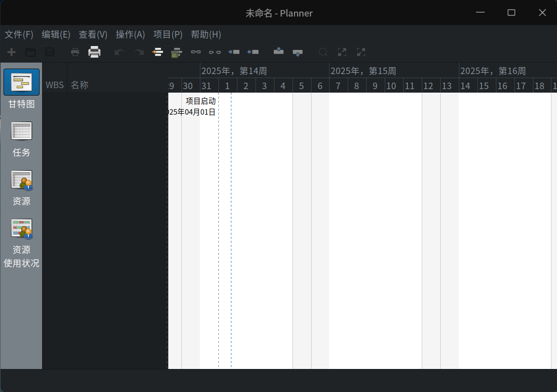Click the 项目启动 label in the chart
Image resolution: width=557 pixels, height=392 pixels.
click(x=201, y=101)
